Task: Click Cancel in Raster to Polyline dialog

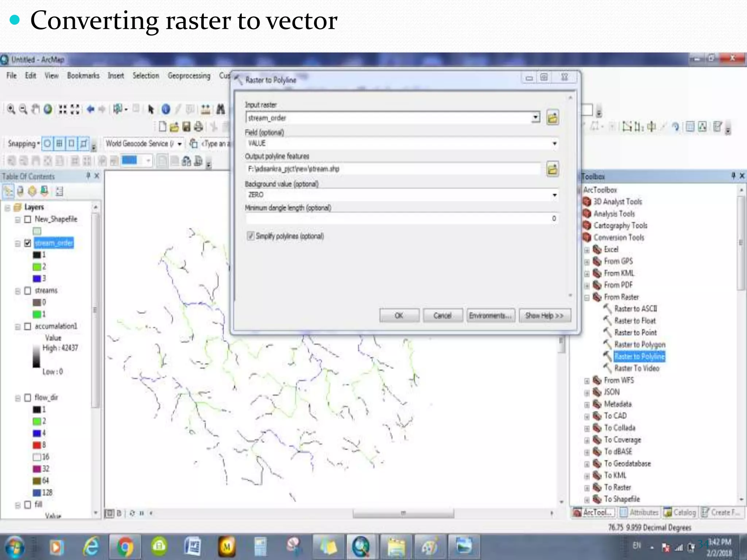Action: [442, 315]
